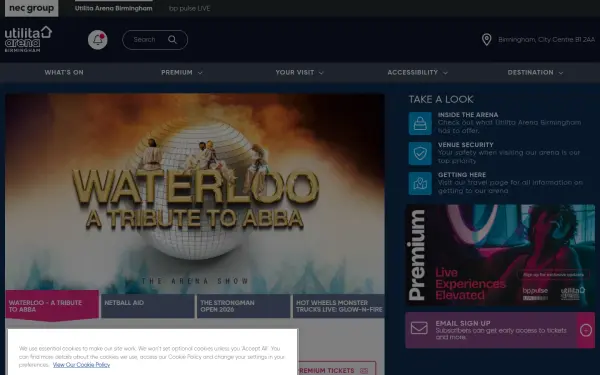Open the View Our Cookie Policy link
The height and width of the screenshot is (375, 600).
[81, 365]
